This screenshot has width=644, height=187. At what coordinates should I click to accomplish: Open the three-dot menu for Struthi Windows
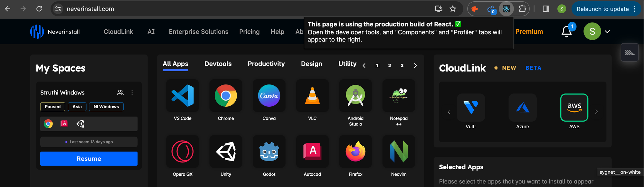coord(132,93)
